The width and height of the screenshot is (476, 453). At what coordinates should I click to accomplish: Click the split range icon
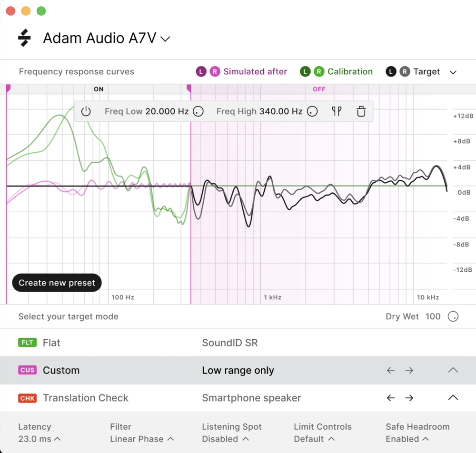337,111
